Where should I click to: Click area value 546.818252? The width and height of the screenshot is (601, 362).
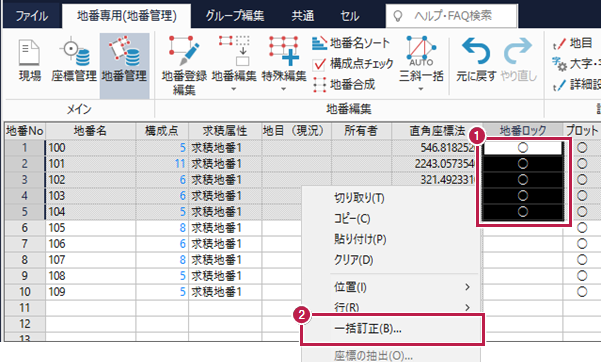[447, 148]
